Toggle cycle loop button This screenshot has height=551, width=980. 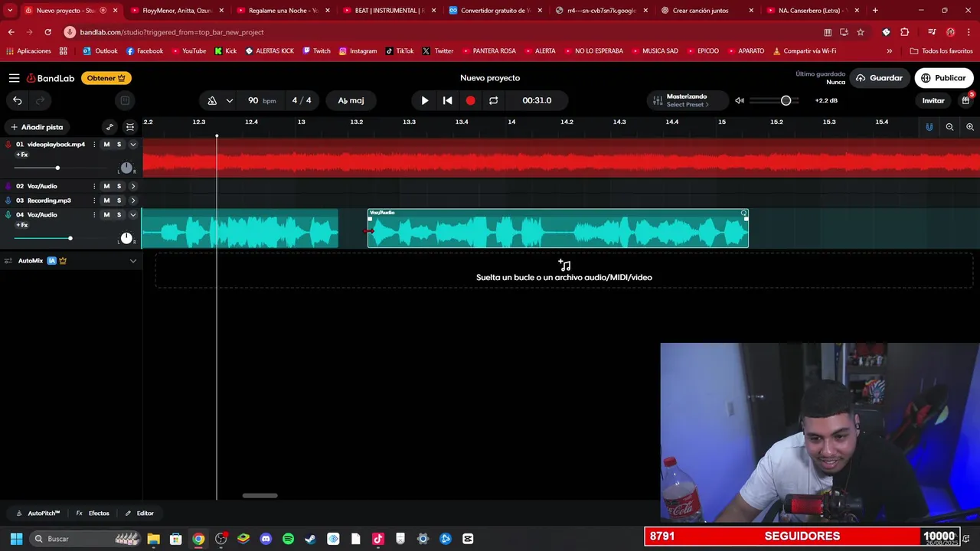click(493, 100)
